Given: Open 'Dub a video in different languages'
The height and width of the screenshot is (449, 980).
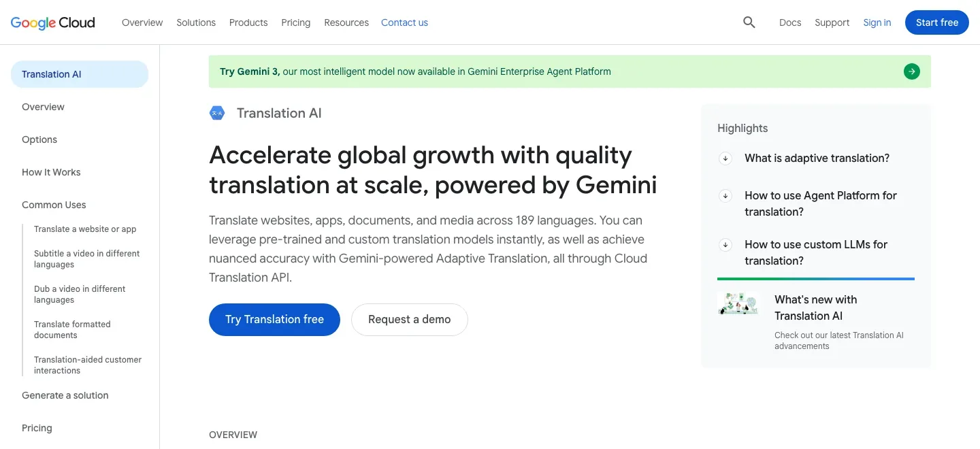Looking at the screenshot, I should tap(80, 295).
